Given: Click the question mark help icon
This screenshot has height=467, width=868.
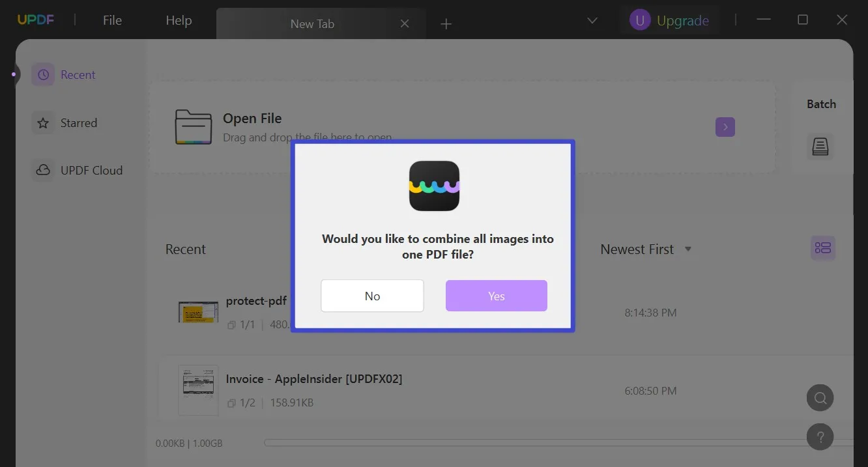Looking at the screenshot, I should [x=820, y=436].
